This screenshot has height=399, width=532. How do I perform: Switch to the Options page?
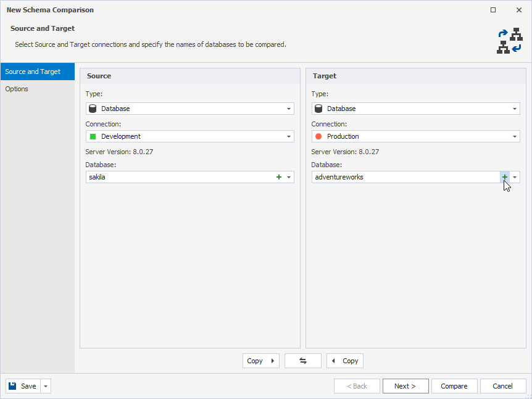coord(38,89)
